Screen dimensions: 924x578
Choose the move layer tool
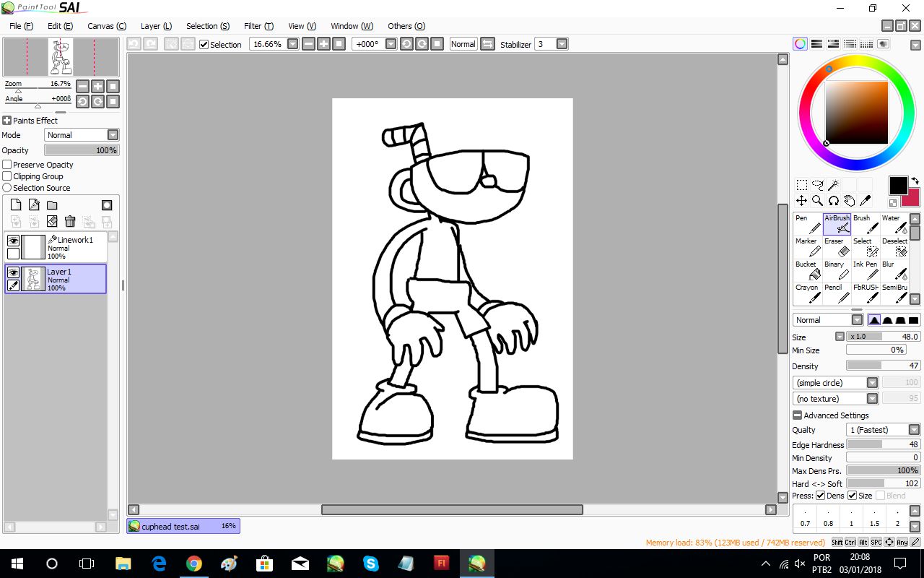[801, 201]
